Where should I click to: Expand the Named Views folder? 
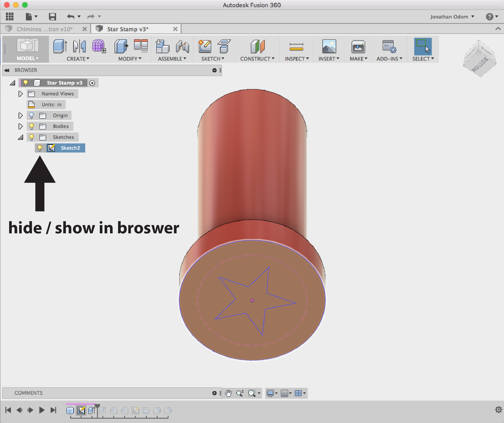click(x=20, y=94)
